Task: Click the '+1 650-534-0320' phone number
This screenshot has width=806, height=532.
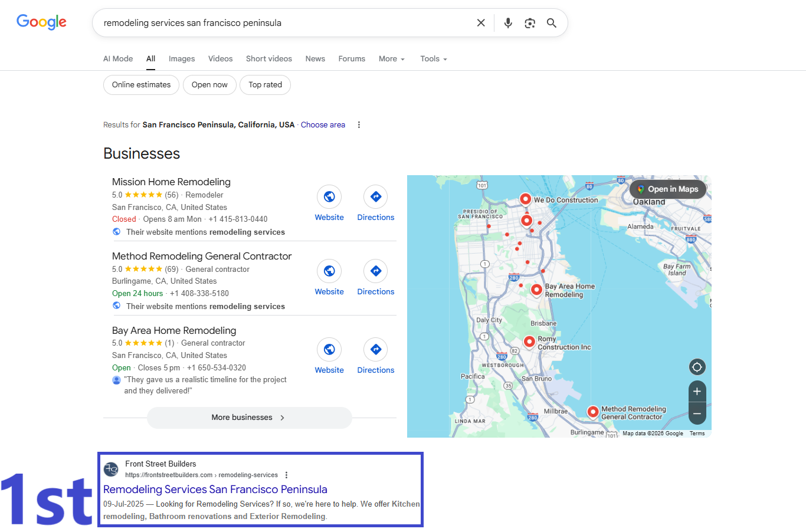Action: [x=217, y=368]
